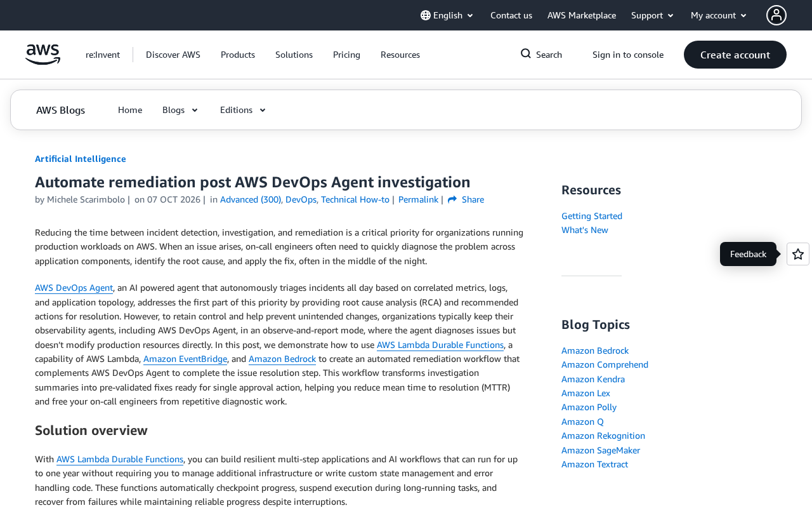Open the Amazon Bedrock link in the article

tap(282, 359)
